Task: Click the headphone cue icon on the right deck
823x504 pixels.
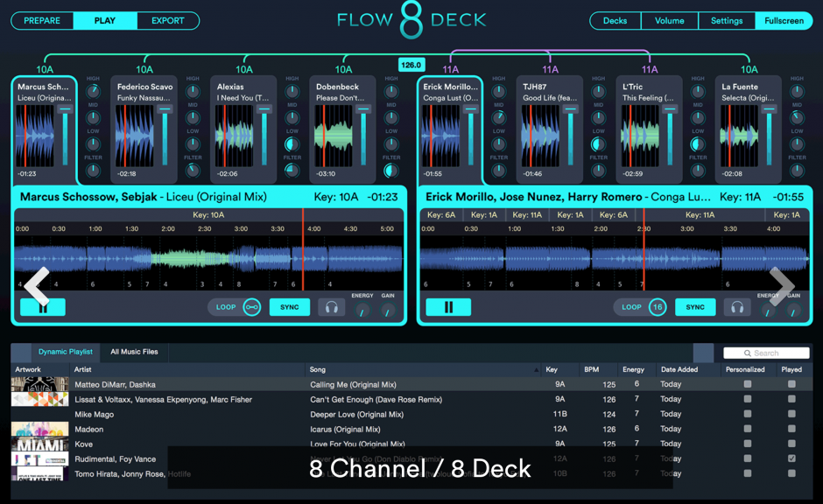Action: (736, 306)
